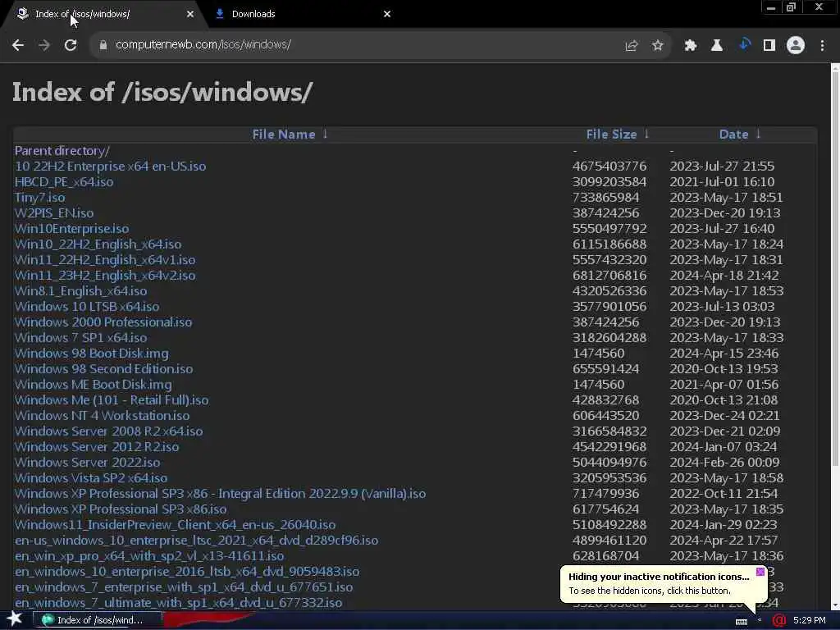Viewport: 840px width, 630px height.
Task: Click en-us_windows_10_enterprise_ltsc_2021 iso link
Action: pos(196,540)
